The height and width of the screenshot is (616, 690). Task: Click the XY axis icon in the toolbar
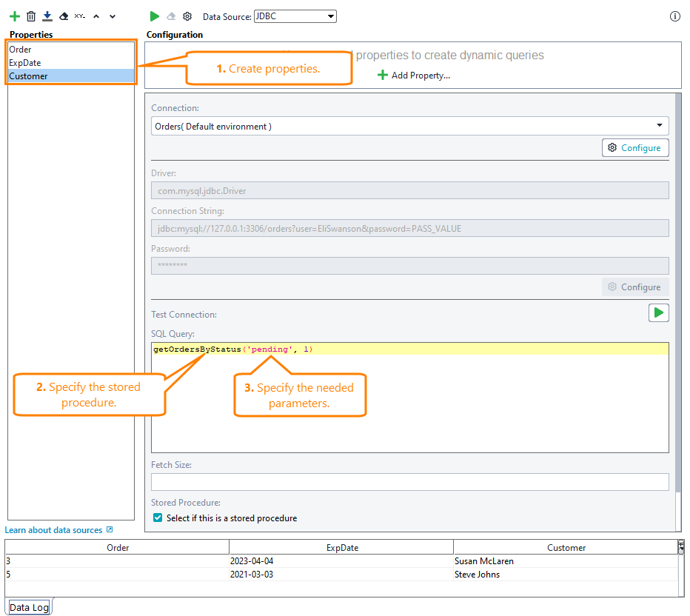[80, 16]
